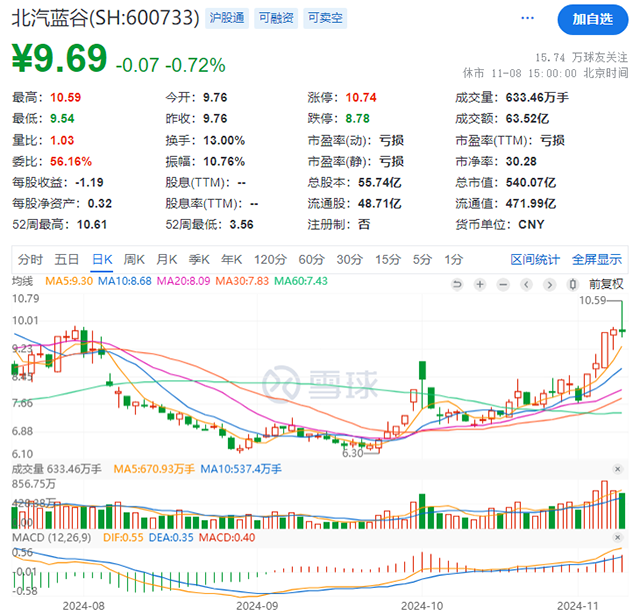Switch to 60分 interval tab

click(x=311, y=260)
